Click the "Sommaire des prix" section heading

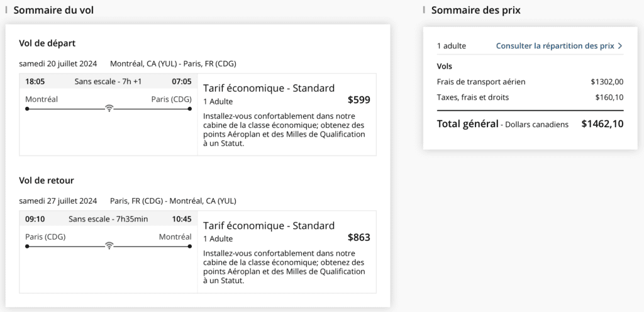(x=475, y=10)
